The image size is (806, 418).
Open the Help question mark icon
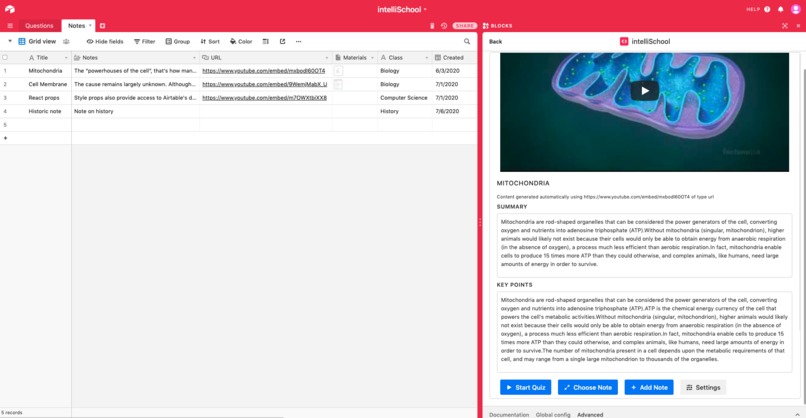point(767,9)
